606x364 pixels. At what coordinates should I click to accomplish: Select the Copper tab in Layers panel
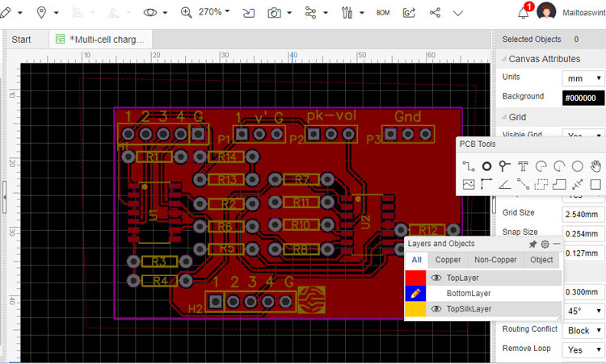(448, 260)
